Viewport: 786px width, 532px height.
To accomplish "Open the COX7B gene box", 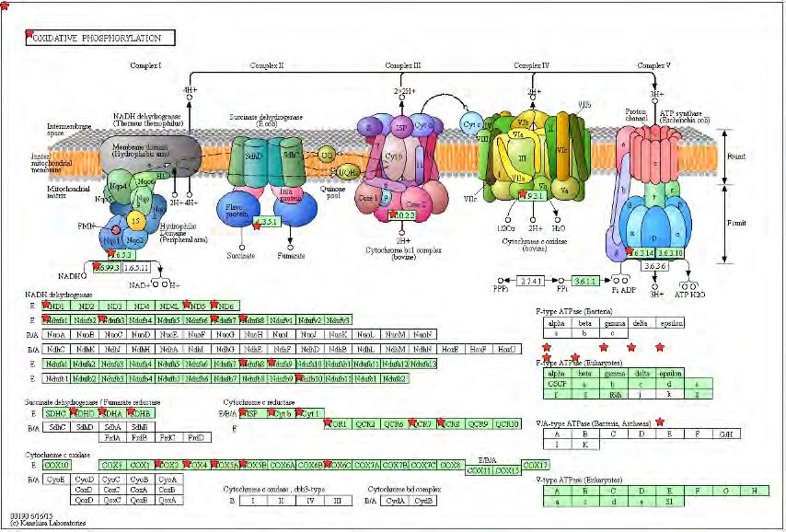I will click(x=395, y=466).
